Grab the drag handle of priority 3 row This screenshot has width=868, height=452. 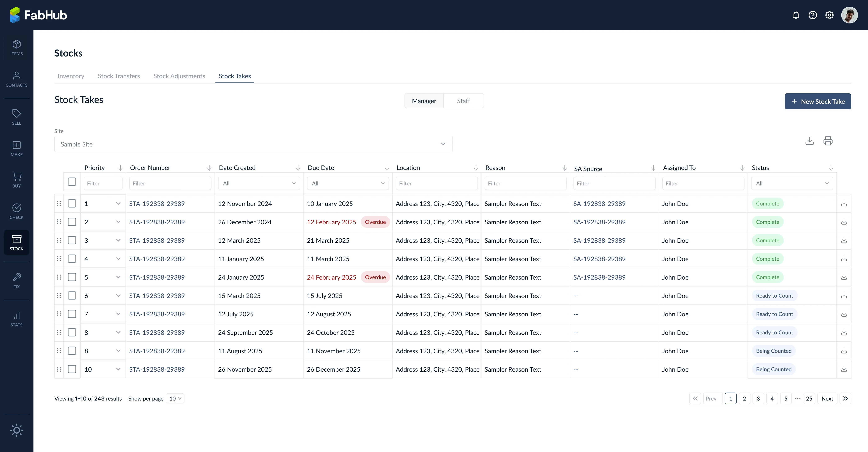[59, 240]
